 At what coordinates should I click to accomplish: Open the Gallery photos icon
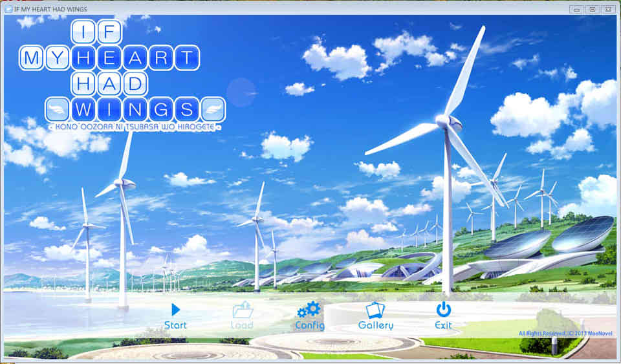pos(375,310)
